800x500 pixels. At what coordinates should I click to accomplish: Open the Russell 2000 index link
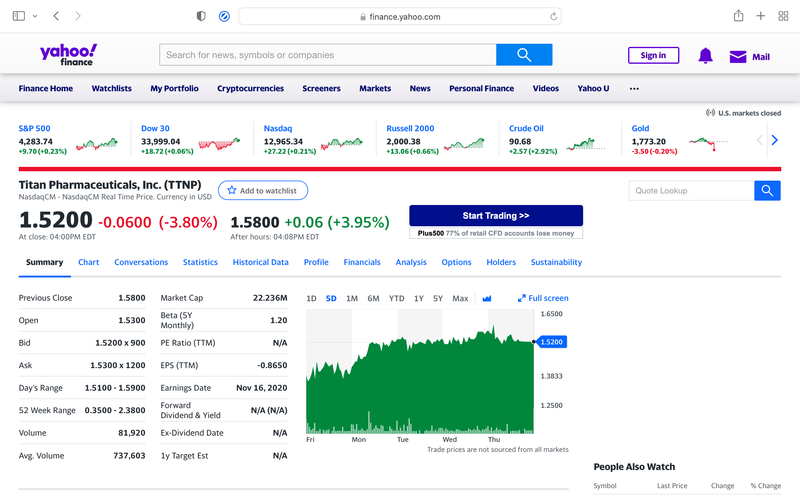410,129
